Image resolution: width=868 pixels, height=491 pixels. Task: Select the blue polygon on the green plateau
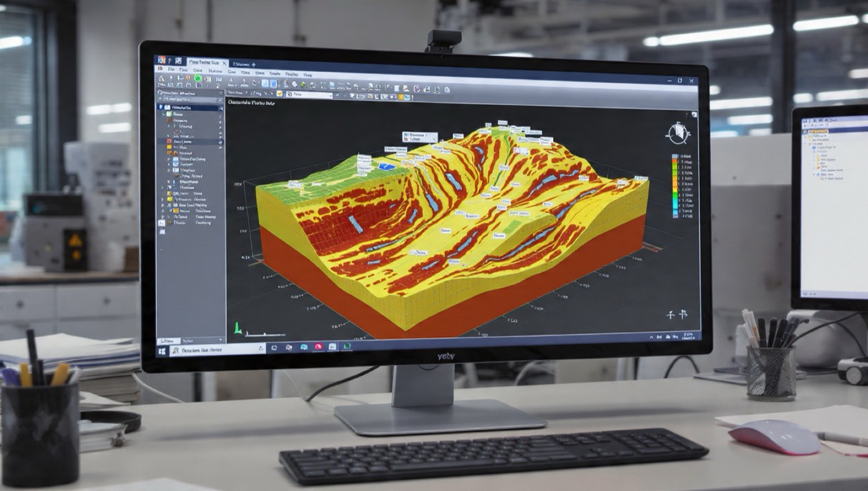click(x=387, y=166)
